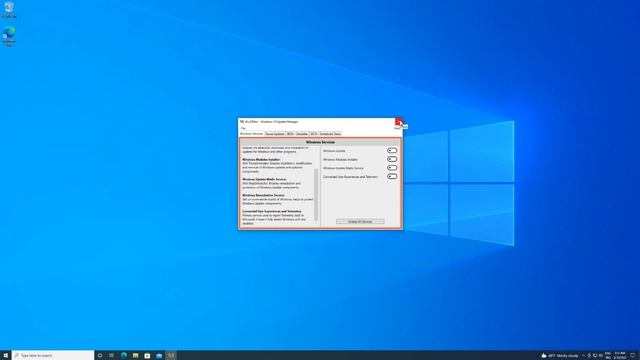Open Cortana from the taskbar

tap(100, 356)
